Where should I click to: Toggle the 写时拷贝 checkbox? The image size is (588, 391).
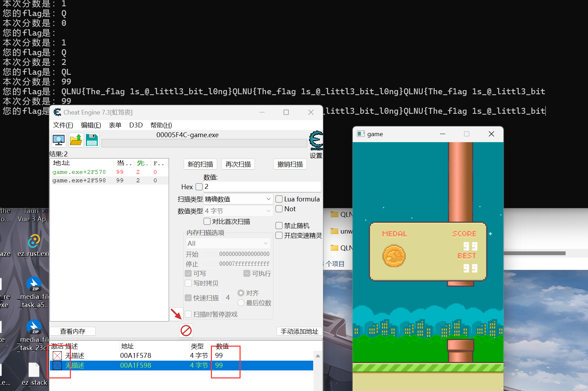click(188, 283)
